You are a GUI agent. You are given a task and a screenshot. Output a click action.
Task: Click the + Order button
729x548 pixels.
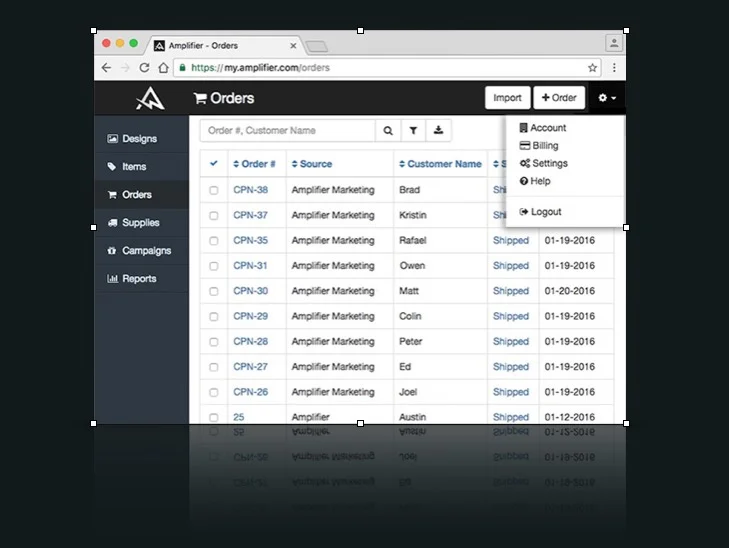559,98
